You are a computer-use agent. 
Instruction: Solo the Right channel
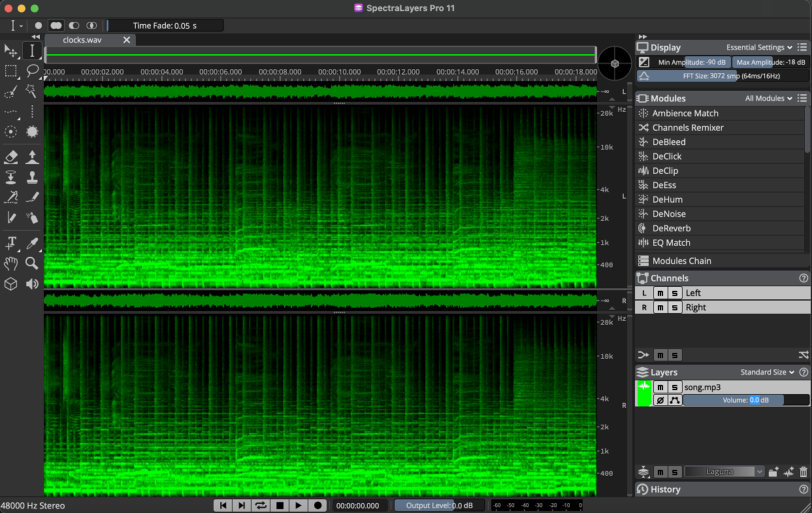pyautogui.click(x=675, y=308)
